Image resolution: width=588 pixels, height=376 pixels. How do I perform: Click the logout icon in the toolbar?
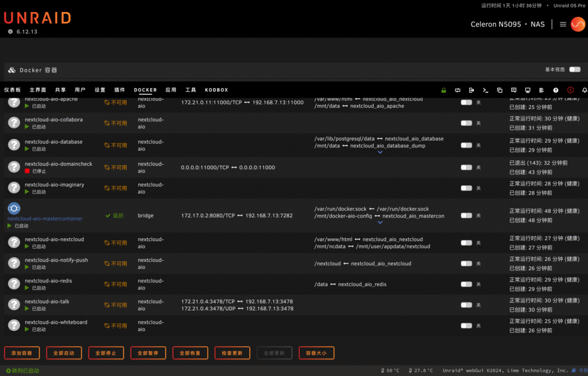tap(471, 90)
